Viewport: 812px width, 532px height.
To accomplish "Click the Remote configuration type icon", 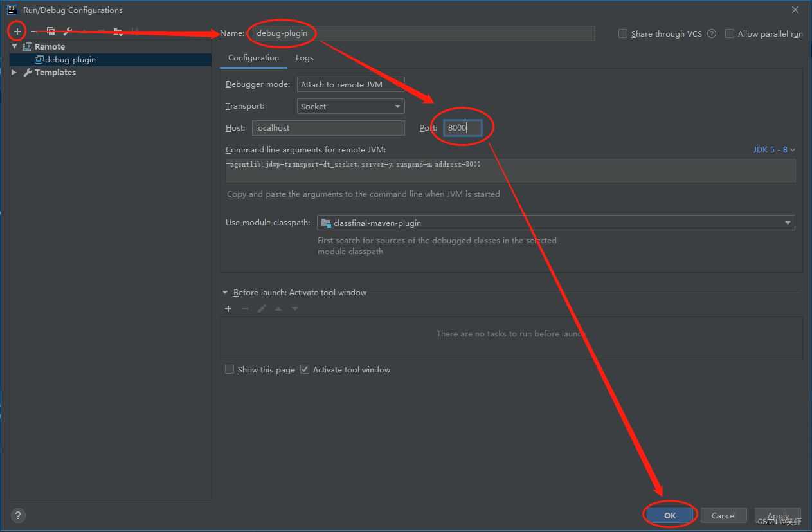I will pyautogui.click(x=28, y=46).
